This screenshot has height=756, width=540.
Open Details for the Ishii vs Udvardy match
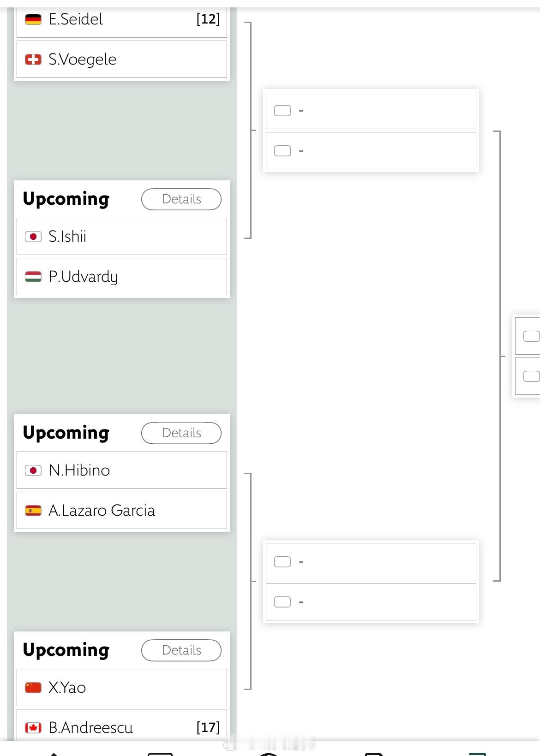click(x=181, y=199)
